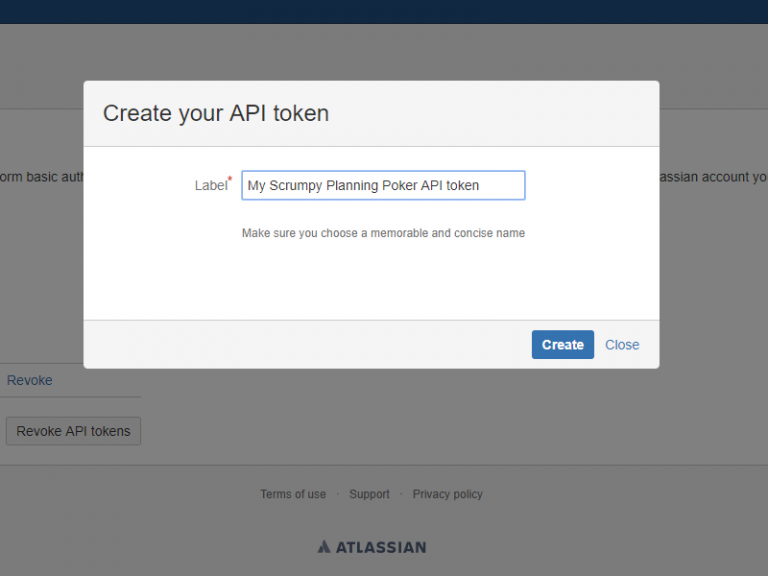Image resolution: width=768 pixels, height=576 pixels.
Task: Click the partially hidden "basic auth" text
Action: [x=40, y=177]
